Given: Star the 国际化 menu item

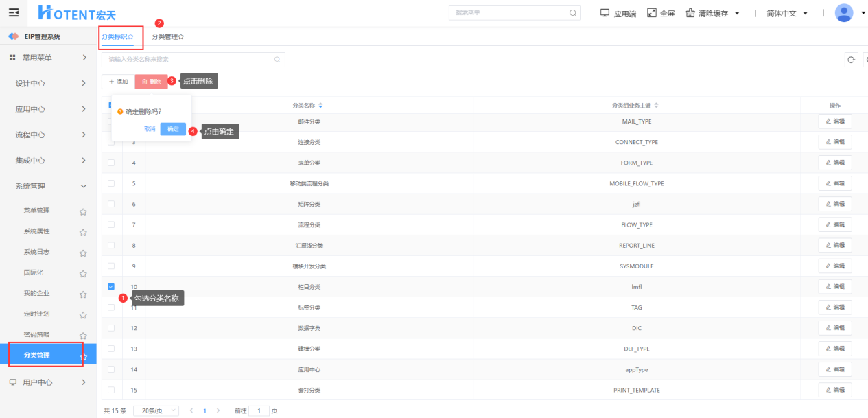Looking at the screenshot, I should 83,274.
